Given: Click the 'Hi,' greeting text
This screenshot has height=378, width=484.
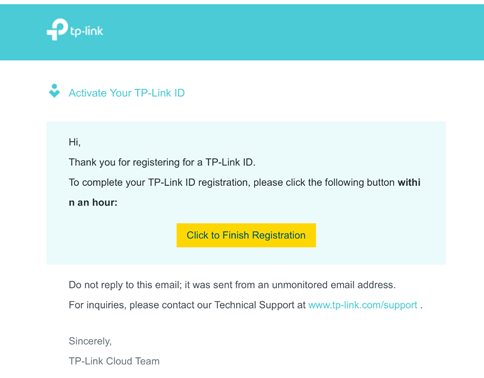Looking at the screenshot, I should [75, 142].
